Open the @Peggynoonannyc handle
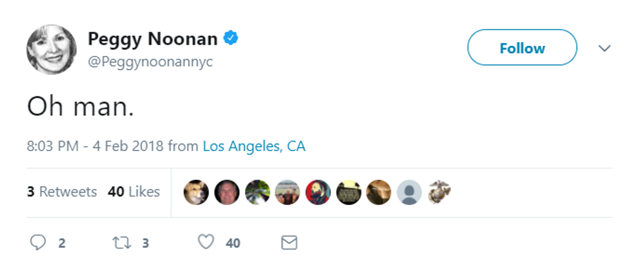The image size is (644, 262). (x=150, y=62)
